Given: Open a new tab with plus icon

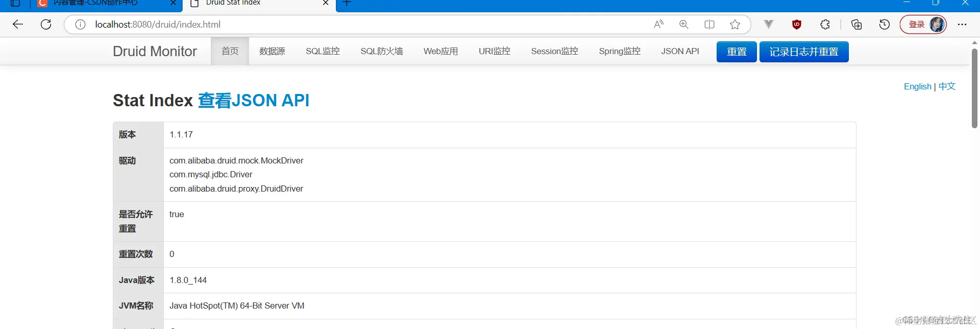Looking at the screenshot, I should (347, 3).
